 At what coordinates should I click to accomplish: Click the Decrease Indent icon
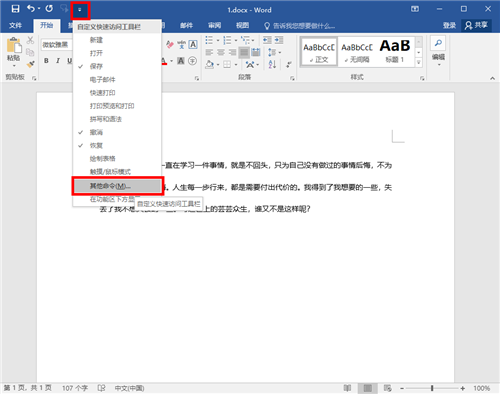pyautogui.click(x=267, y=40)
